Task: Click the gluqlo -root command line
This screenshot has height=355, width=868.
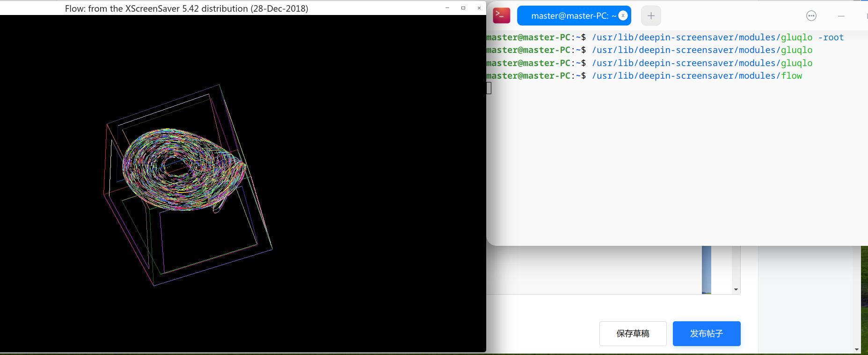Action: coord(665,37)
